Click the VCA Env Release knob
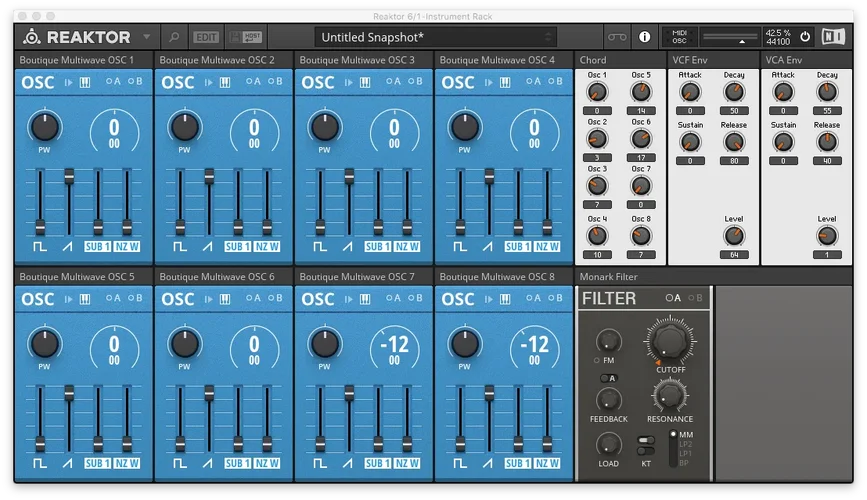867x500 pixels. (x=827, y=143)
